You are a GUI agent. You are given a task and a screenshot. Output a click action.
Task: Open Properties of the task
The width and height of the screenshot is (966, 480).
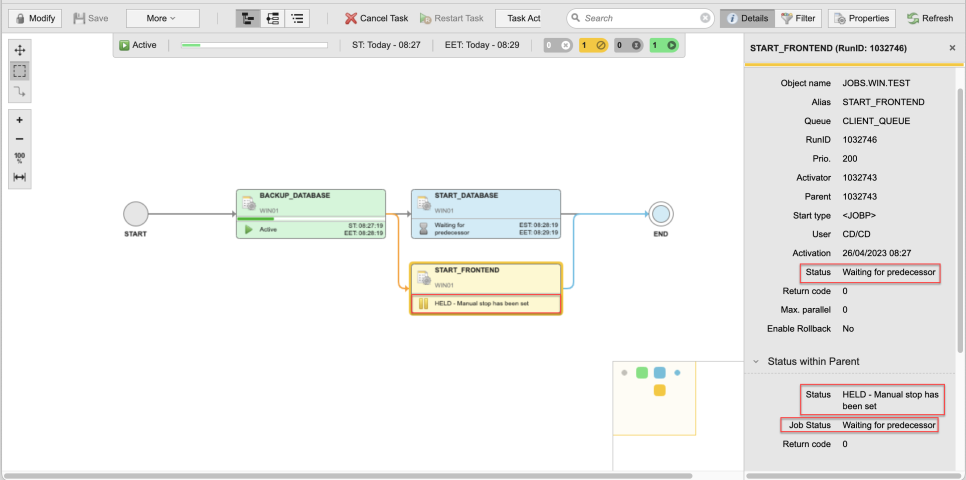click(x=862, y=18)
